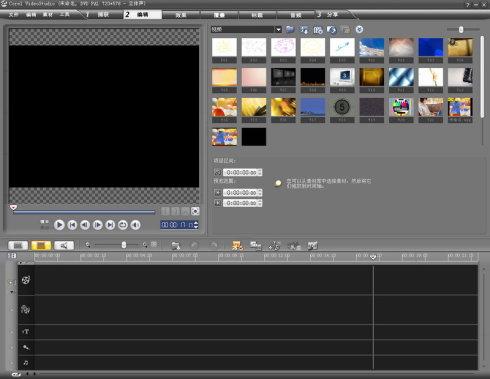The image size is (490, 379).
Task: Click the enlarge preview window icon
Action: pyautogui.click(x=195, y=211)
